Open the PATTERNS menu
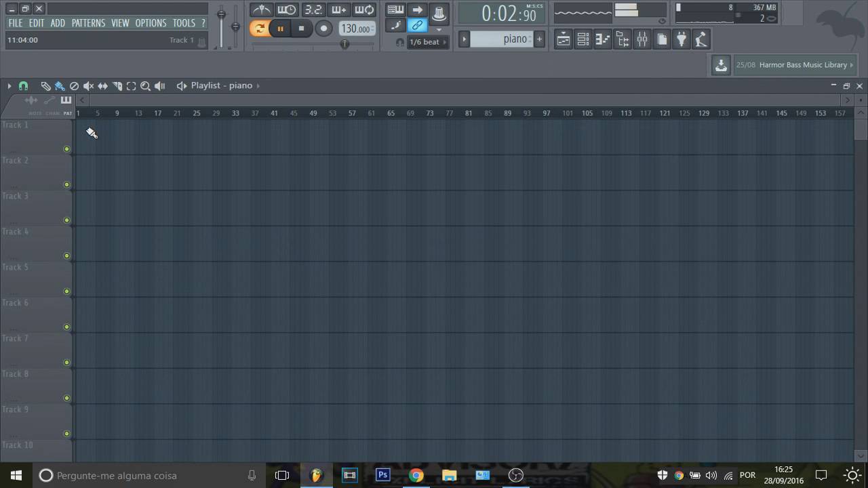Screen dimensions: 868x488 (88, 23)
